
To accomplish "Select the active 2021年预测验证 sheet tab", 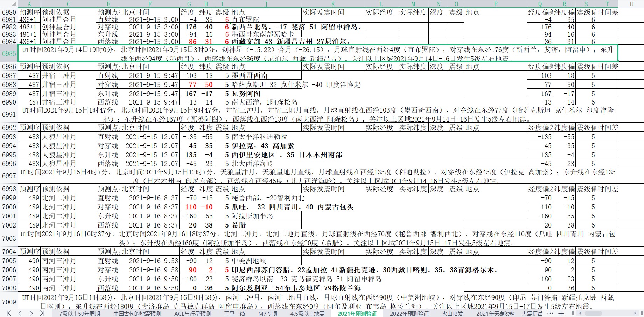I will pos(357,314).
